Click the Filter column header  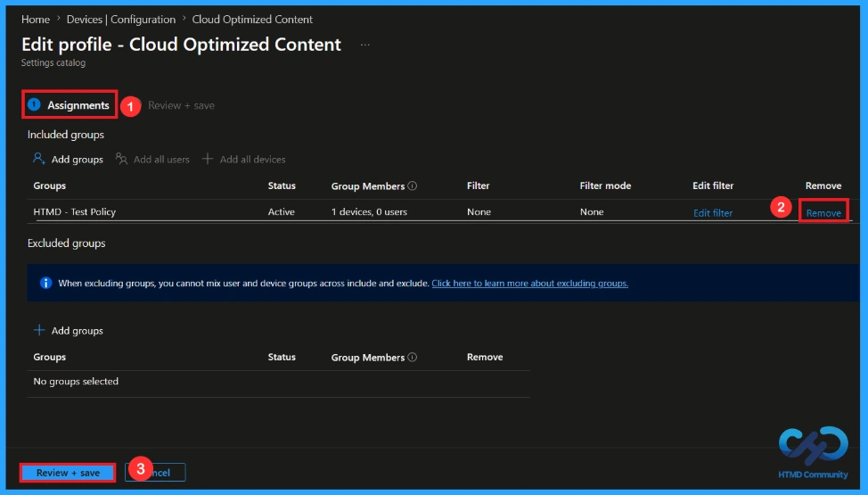tap(479, 186)
